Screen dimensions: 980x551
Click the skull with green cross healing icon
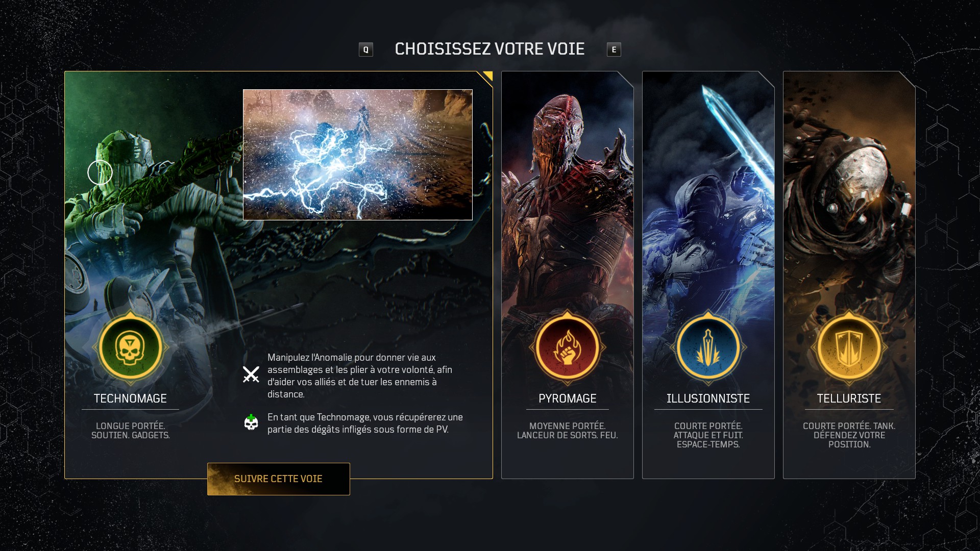(x=251, y=422)
